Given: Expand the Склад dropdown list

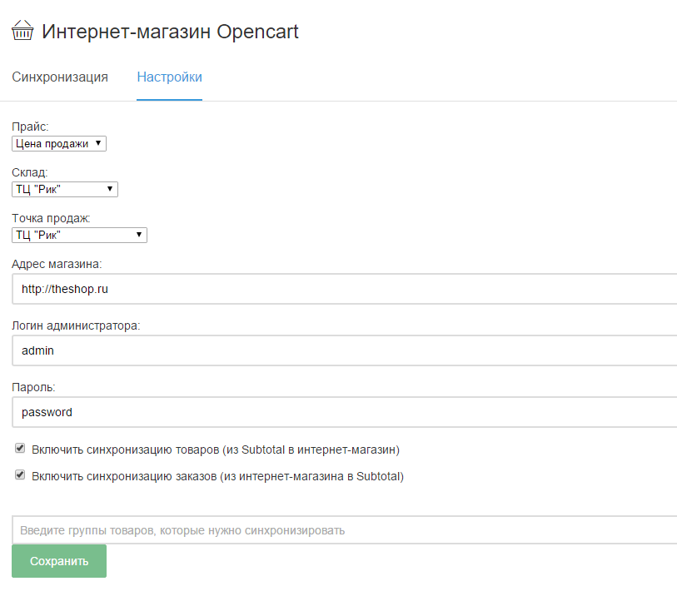Looking at the screenshot, I should [x=65, y=190].
